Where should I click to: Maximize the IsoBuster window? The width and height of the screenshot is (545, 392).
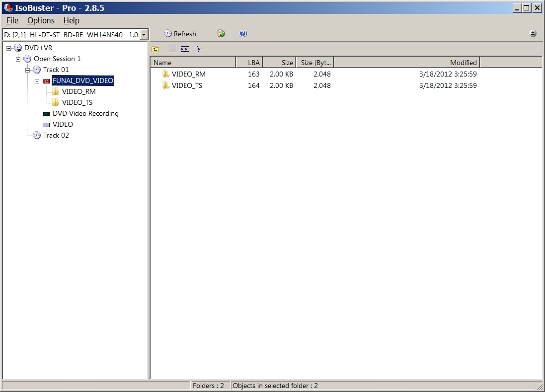[527, 7]
